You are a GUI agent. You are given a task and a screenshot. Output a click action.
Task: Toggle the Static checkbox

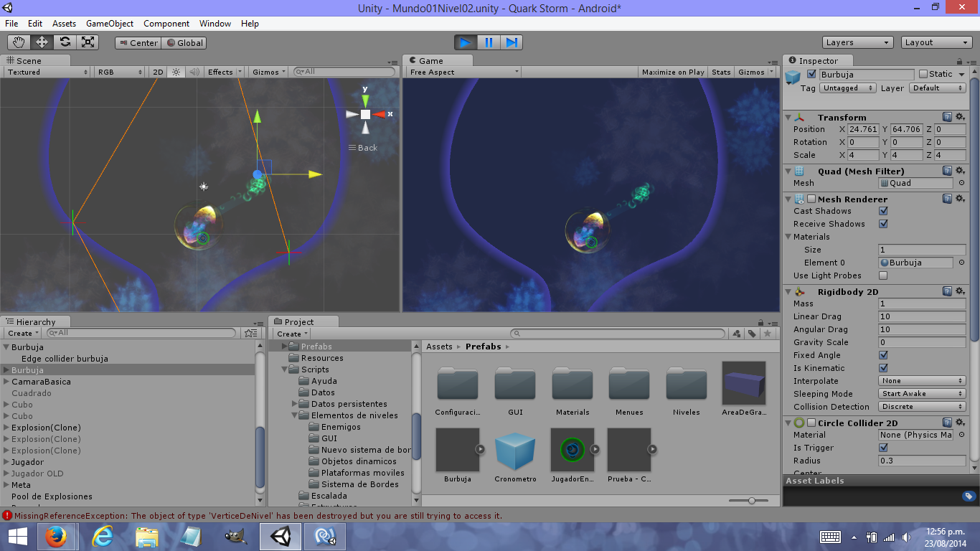[922, 74]
